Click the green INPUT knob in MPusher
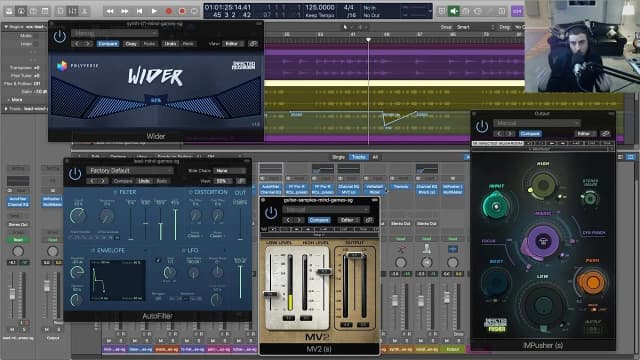 tap(496, 206)
